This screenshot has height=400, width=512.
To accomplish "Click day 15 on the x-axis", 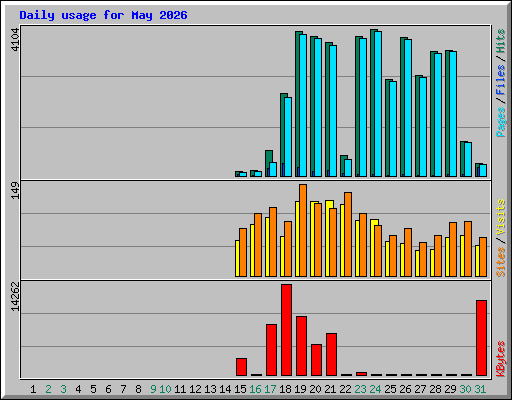I will (240, 389).
